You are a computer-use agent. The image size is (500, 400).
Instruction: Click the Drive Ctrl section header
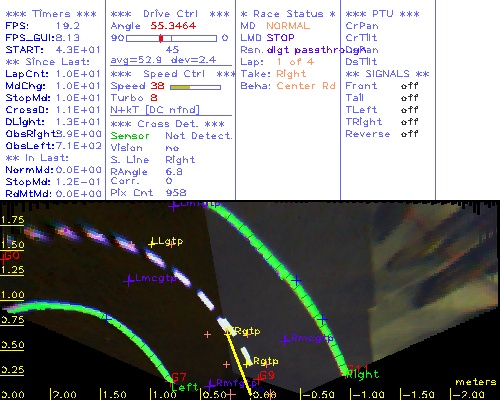[170, 14]
